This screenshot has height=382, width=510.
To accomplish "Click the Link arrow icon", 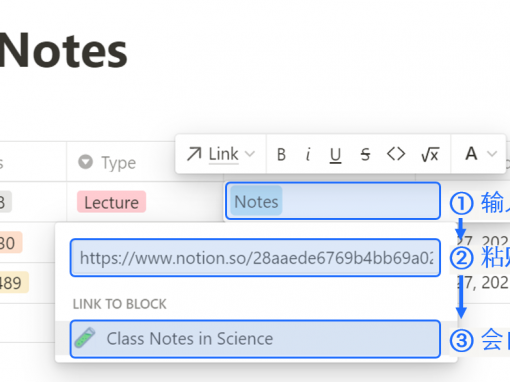I will pos(194,154).
